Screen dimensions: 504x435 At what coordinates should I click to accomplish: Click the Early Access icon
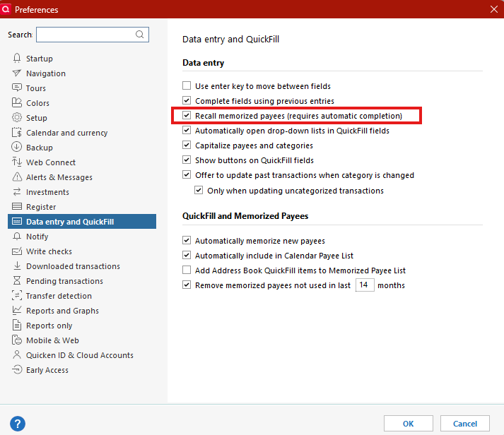coord(17,369)
